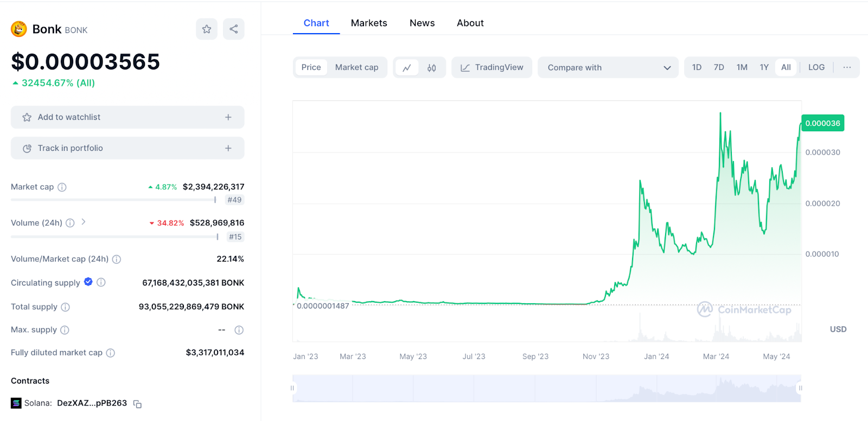
Task: Click the March 2024 price peak on chart
Action: 720,113
